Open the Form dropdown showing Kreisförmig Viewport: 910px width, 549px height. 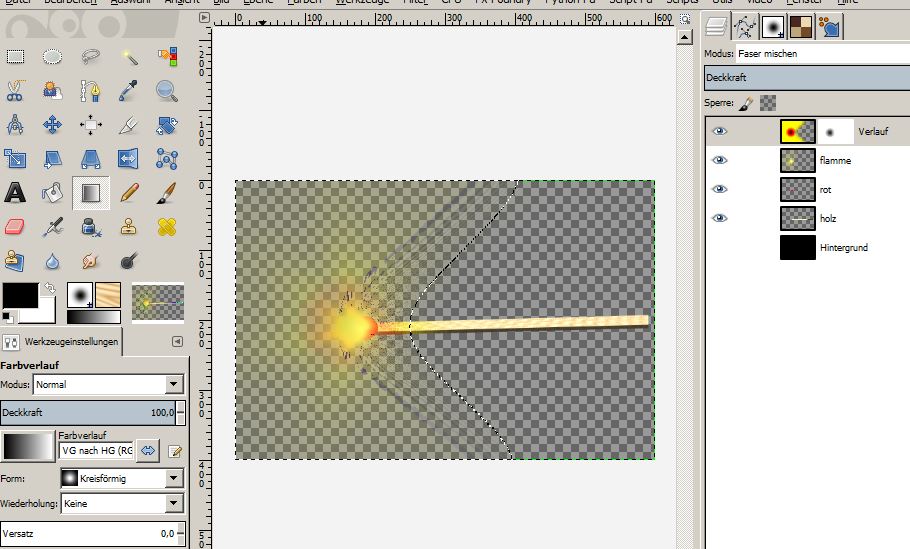122,478
